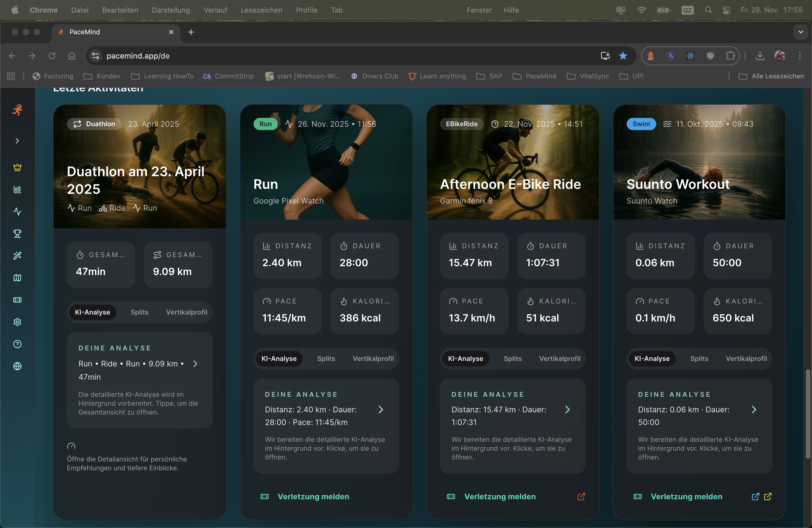
Task: Select KI-Analyse tab on E-Bike card
Action: 465,358
